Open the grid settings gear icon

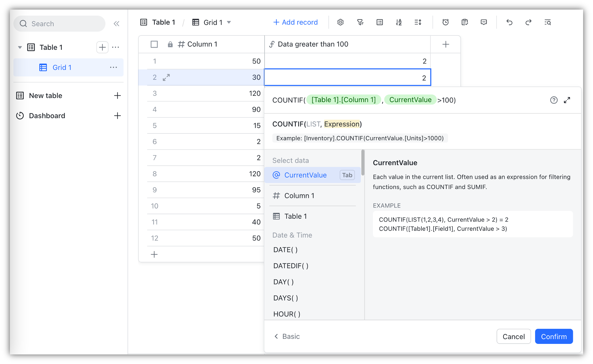point(340,22)
